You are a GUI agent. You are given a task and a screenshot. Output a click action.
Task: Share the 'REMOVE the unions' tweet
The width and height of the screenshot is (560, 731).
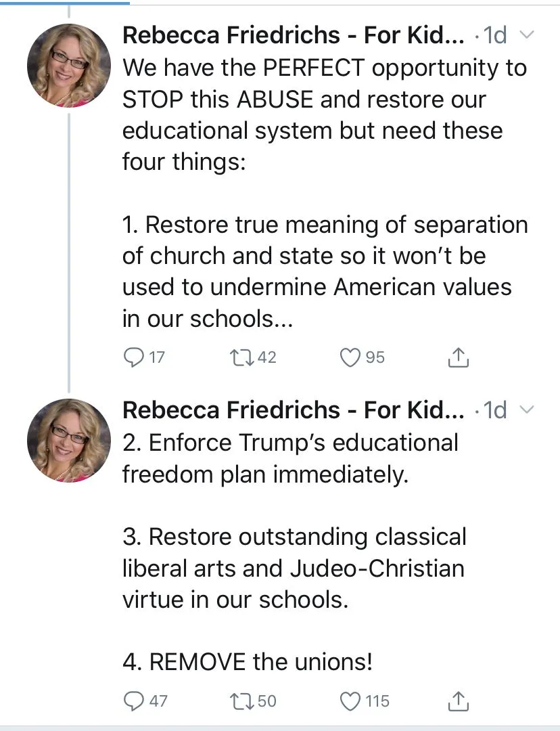459,701
